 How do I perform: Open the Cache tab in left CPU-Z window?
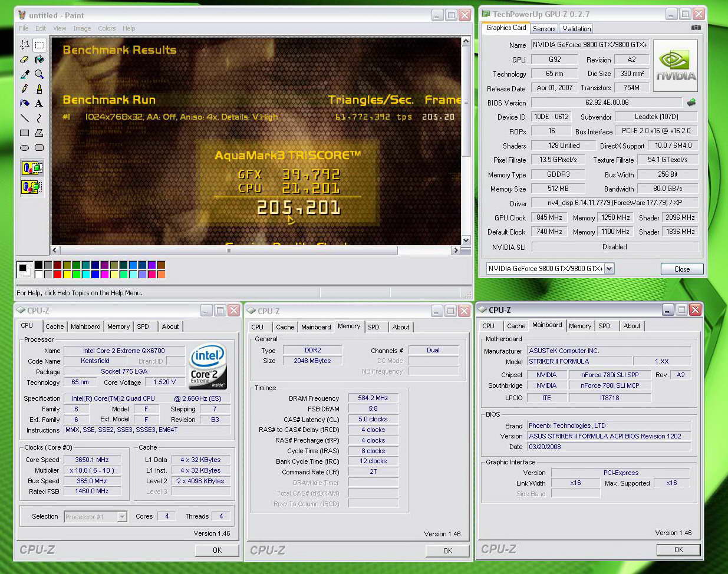tap(55, 326)
